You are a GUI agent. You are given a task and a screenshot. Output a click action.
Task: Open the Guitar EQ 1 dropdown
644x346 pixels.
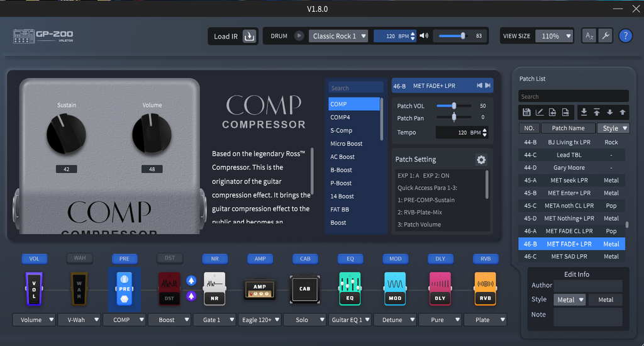[x=350, y=320]
